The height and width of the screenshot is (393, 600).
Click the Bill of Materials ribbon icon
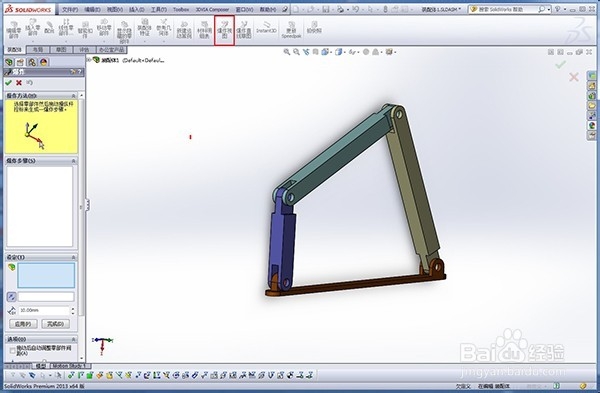[x=204, y=31]
